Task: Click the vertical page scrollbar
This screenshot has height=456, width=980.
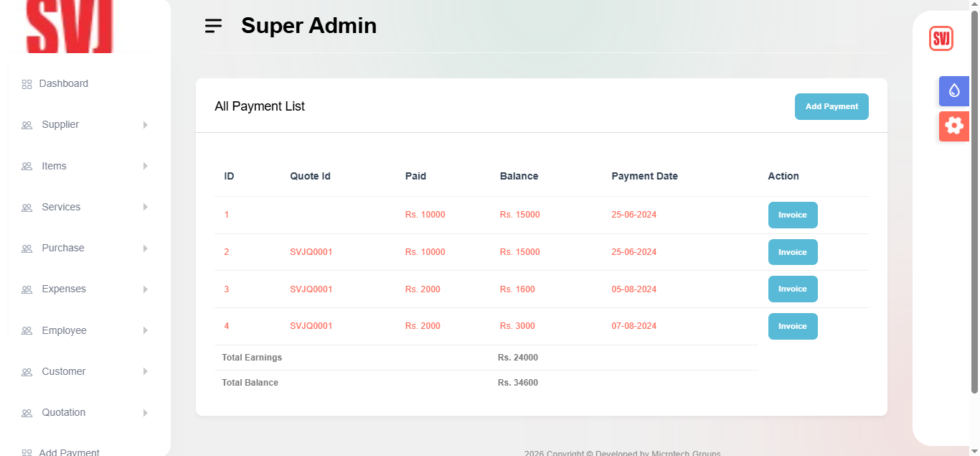Action: click(974, 201)
